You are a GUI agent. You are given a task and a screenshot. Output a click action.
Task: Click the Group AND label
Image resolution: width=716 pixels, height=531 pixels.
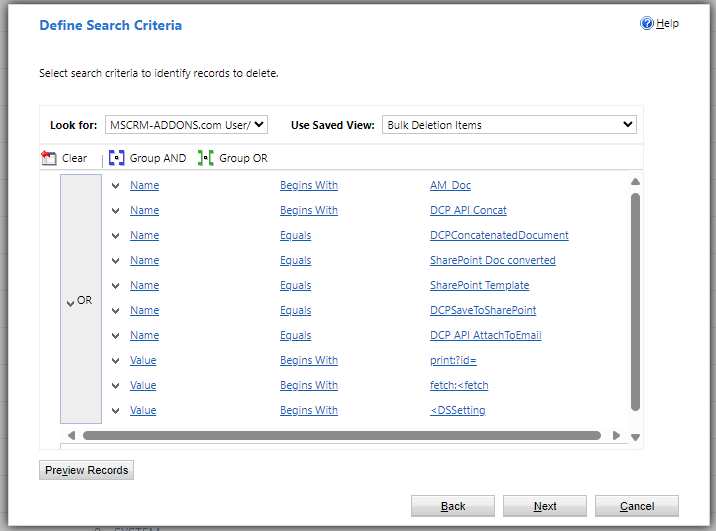[x=158, y=158]
